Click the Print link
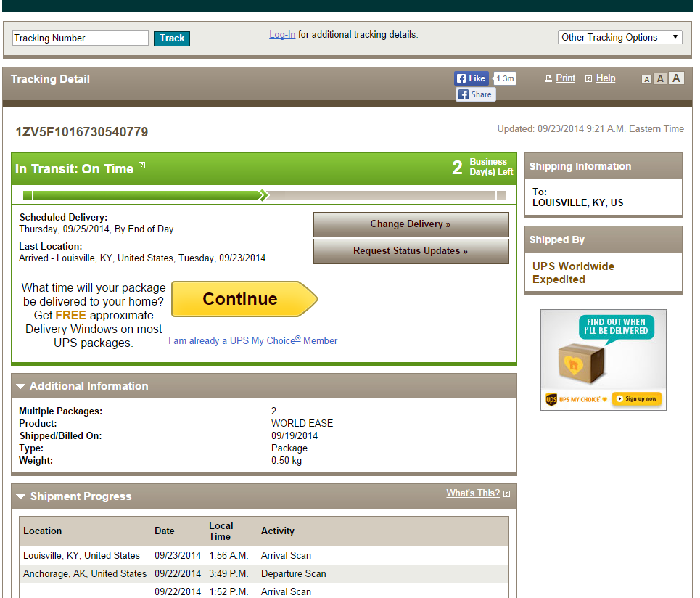700x598 pixels. click(565, 78)
